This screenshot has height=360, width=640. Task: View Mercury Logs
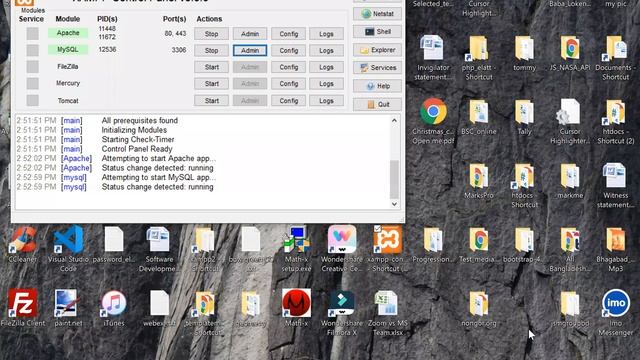326,84
